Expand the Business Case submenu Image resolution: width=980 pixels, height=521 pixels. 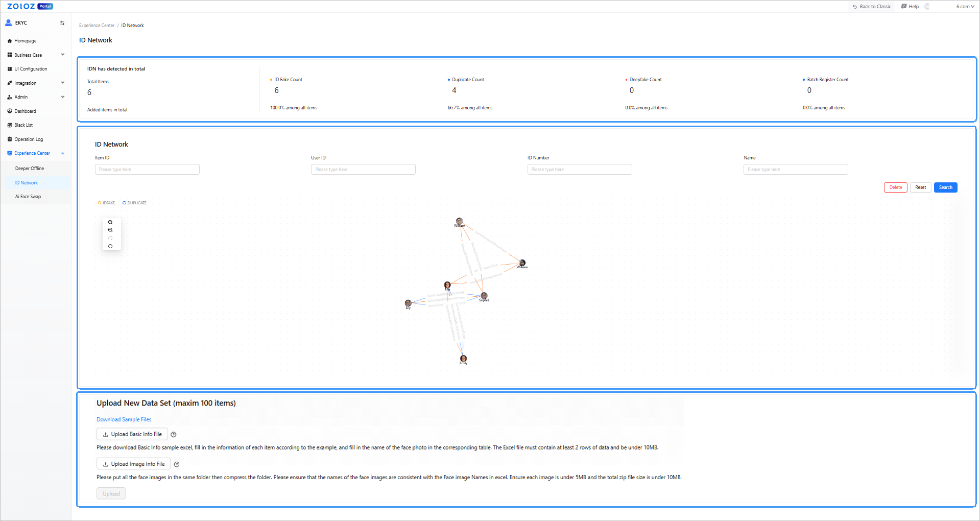[63, 55]
